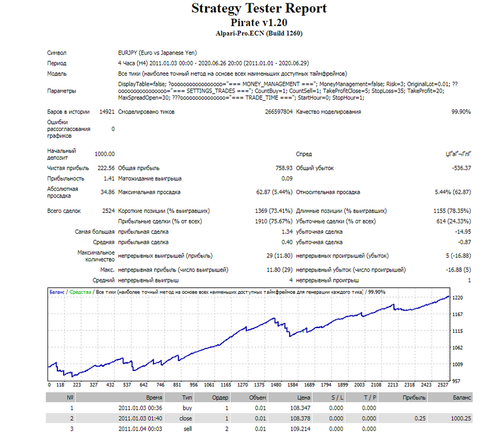Click average loss trade value -0.87
The height and width of the screenshot is (434, 504).
[x=465, y=242]
